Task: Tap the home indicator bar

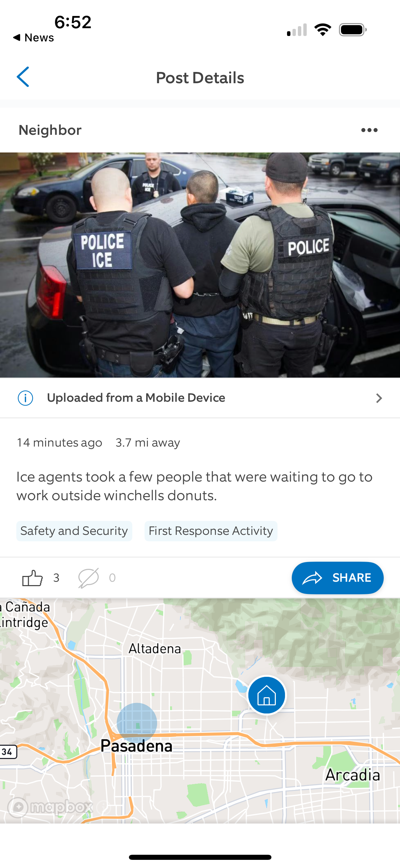Action: click(x=200, y=857)
